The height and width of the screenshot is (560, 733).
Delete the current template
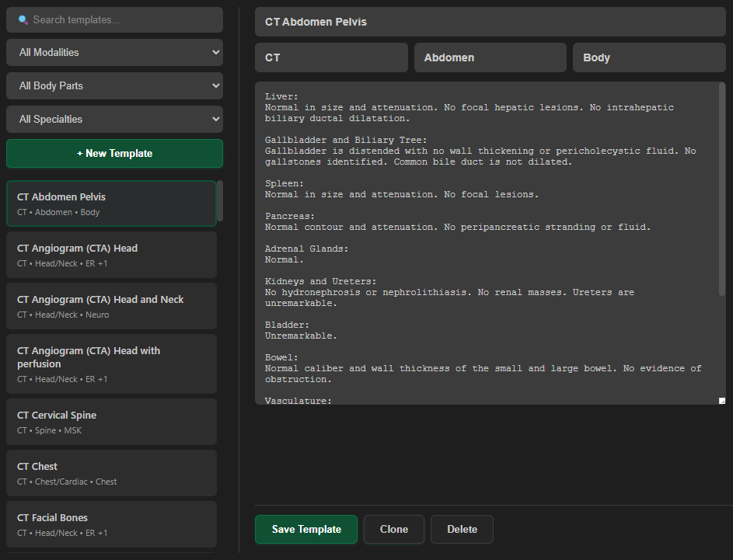click(462, 529)
